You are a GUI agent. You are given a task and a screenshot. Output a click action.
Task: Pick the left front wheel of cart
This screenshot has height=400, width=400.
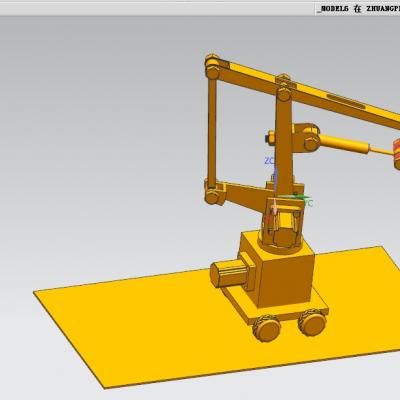tap(267, 328)
